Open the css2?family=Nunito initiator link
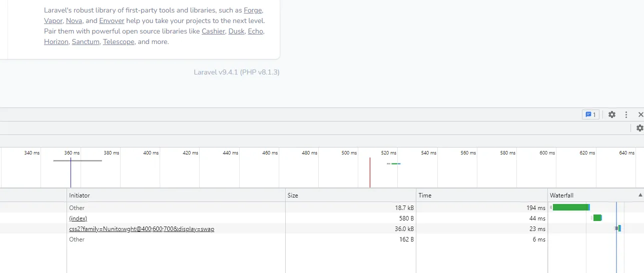Viewport: 644px width, 273px height. [142, 228]
